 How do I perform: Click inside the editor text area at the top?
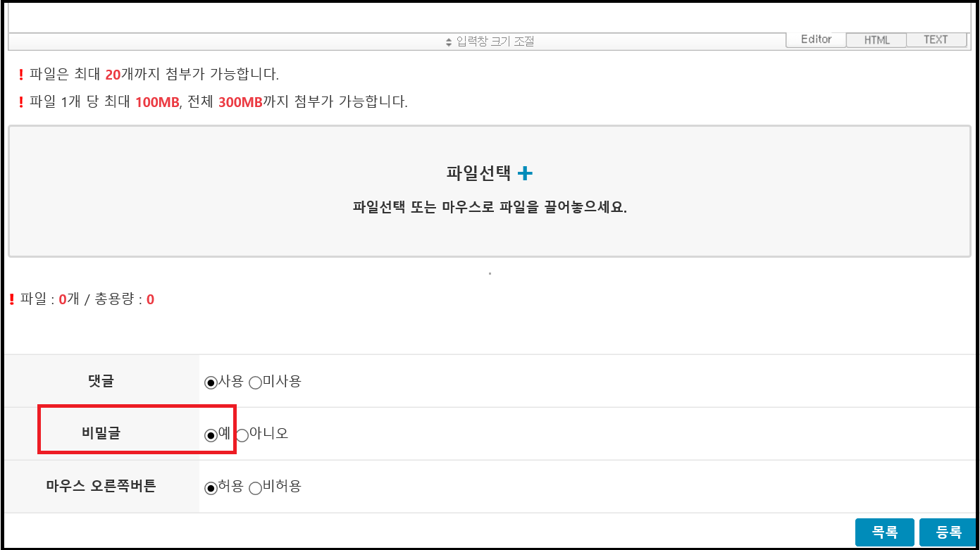pyautogui.click(x=490, y=16)
